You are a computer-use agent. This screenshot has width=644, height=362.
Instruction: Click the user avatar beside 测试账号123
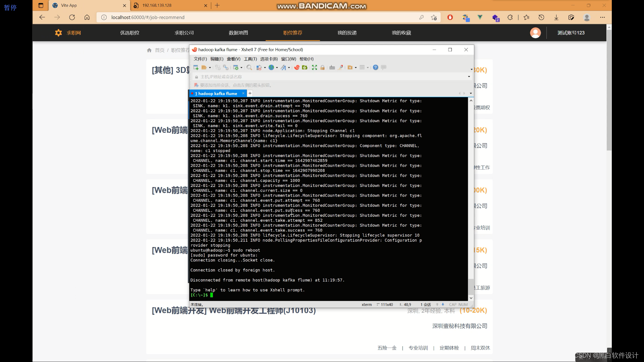[x=535, y=33]
